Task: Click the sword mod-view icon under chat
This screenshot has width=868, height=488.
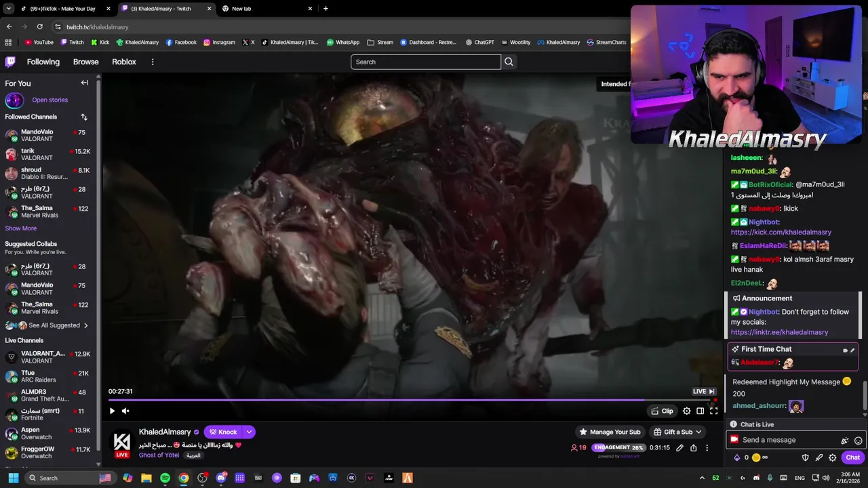Action: tap(818, 457)
